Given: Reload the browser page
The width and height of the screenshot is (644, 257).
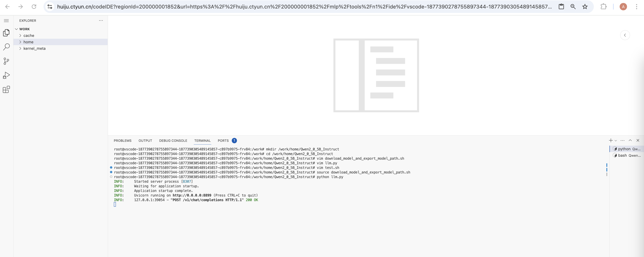Looking at the screenshot, I should 34,7.
